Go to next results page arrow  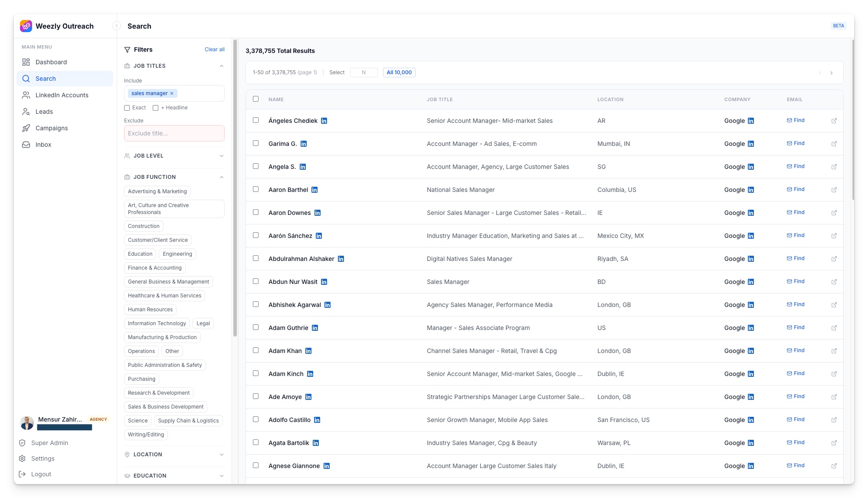pyautogui.click(x=831, y=73)
